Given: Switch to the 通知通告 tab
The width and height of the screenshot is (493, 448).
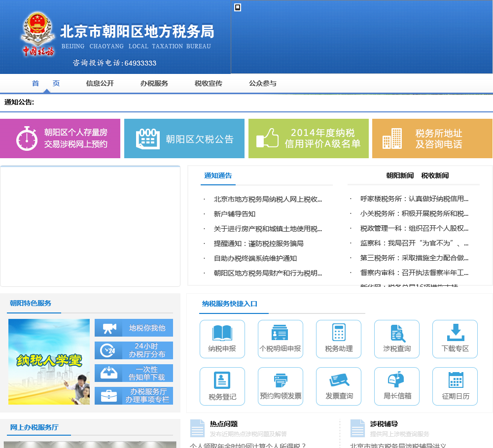Looking at the screenshot, I should point(218,176).
